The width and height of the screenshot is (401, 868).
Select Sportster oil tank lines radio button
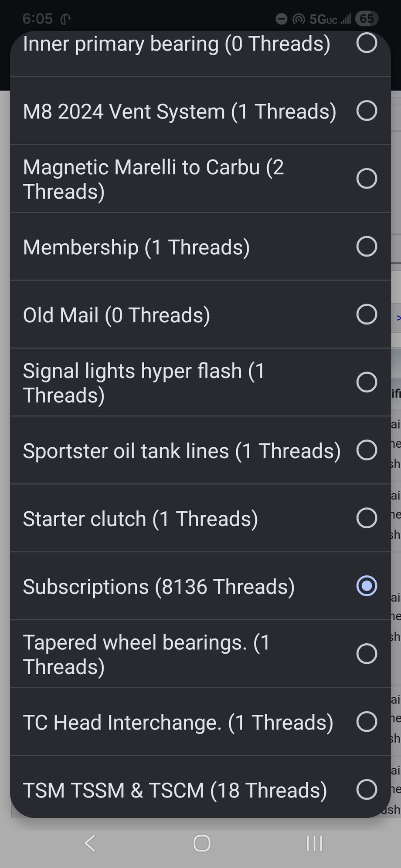(367, 450)
